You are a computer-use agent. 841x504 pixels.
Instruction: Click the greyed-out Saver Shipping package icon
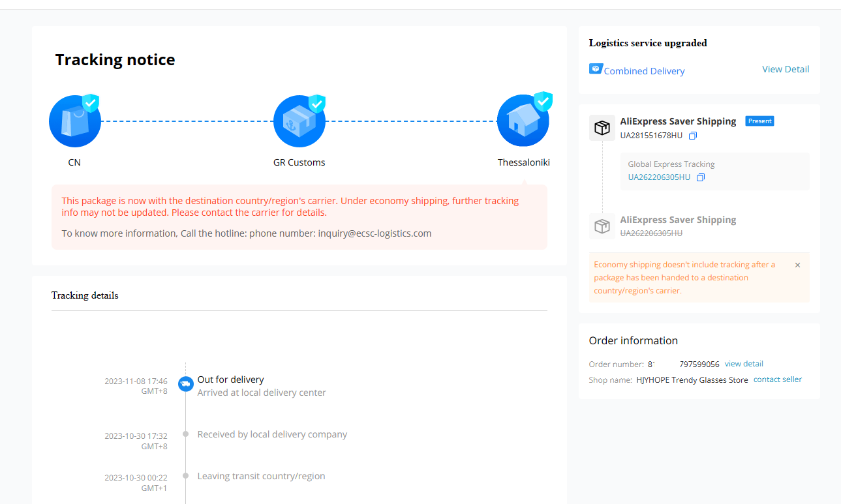point(602,226)
